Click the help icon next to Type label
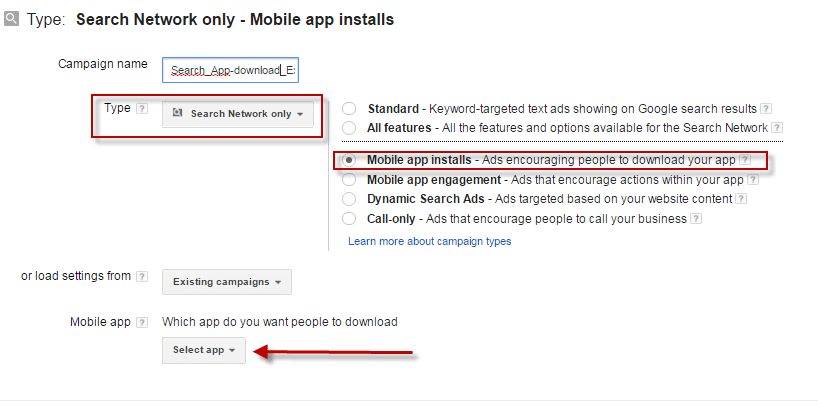This screenshot has width=818, height=406. [x=142, y=109]
